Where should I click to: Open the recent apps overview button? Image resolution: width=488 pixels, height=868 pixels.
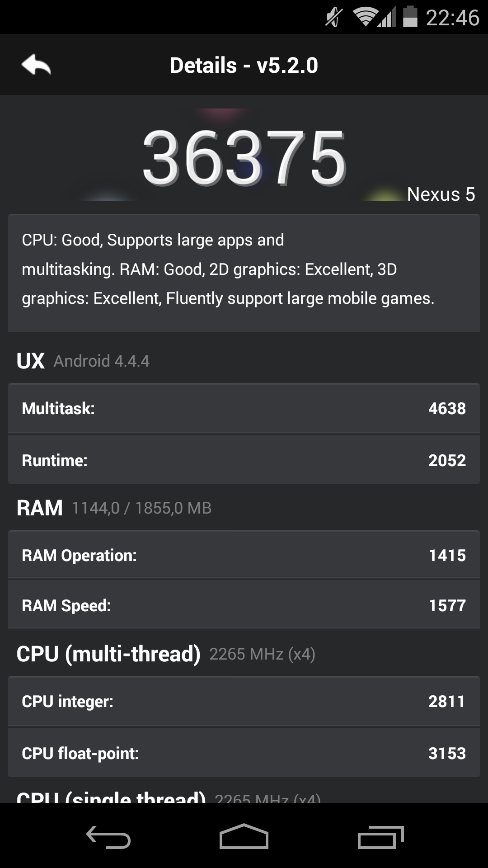tap(380, 837)
